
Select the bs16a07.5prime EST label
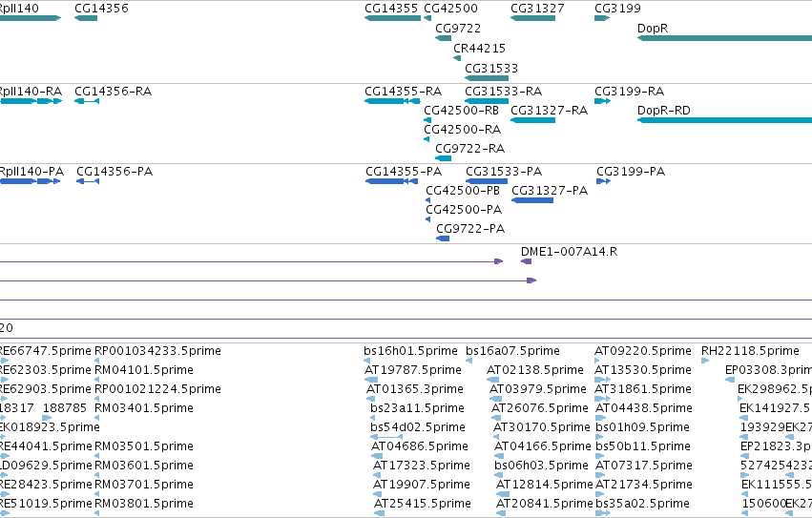(x=512, y=351)
